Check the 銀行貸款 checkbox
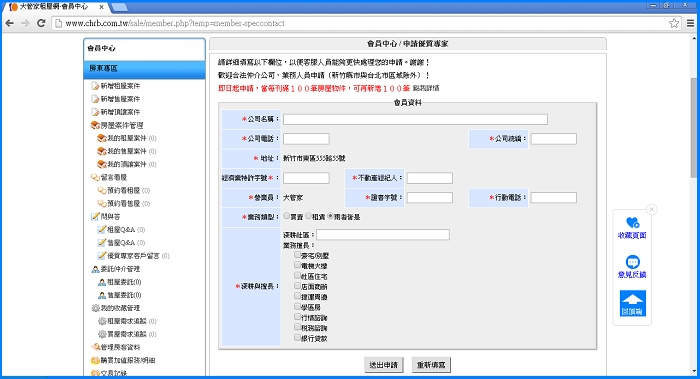The image size is (700, 379). (297, 337)
